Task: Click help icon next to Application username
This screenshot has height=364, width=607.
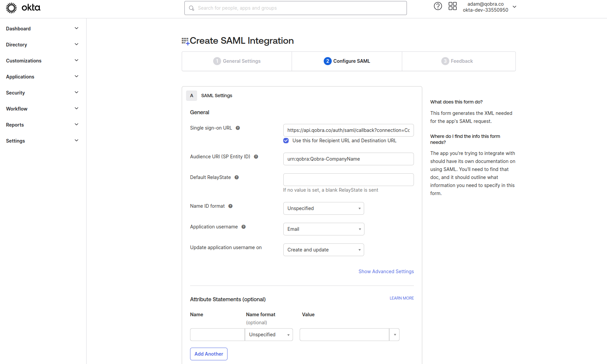Action: pos(244,227)
